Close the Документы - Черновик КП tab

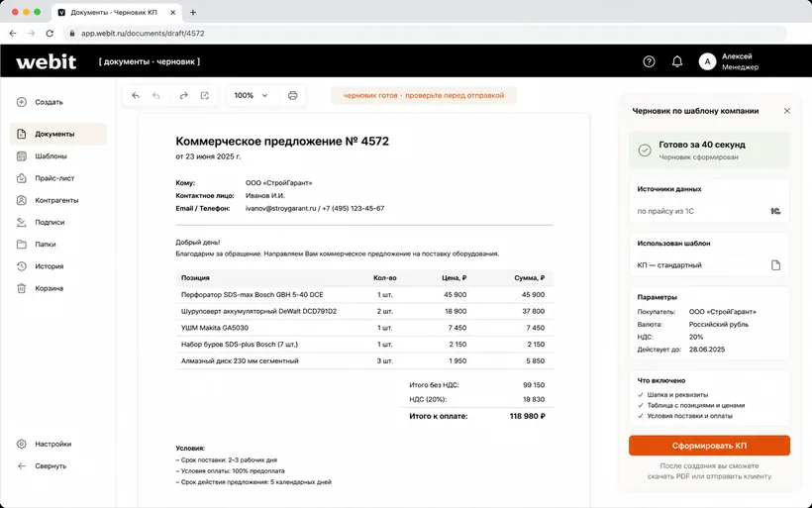tap(173, 13)
